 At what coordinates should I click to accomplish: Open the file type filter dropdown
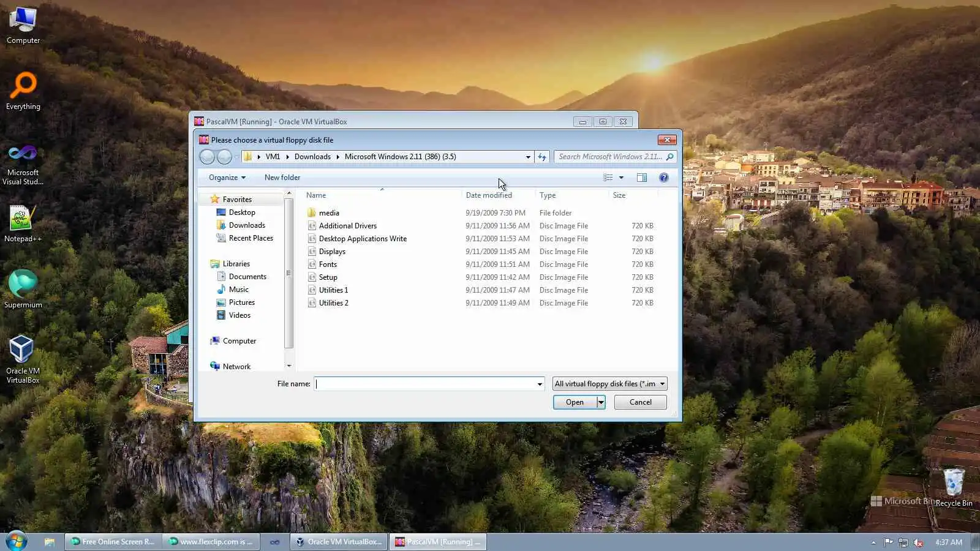tap(662, 384)
